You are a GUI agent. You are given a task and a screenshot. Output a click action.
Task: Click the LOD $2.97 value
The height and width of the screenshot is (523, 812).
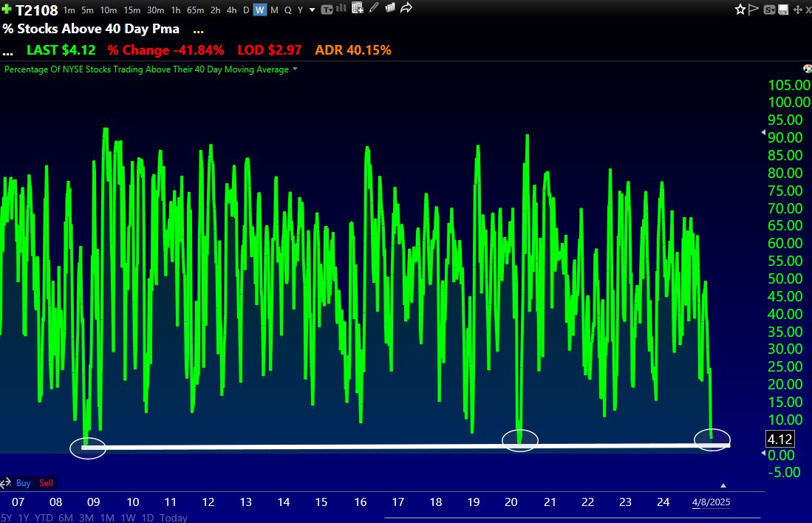[x=269, y=50]
